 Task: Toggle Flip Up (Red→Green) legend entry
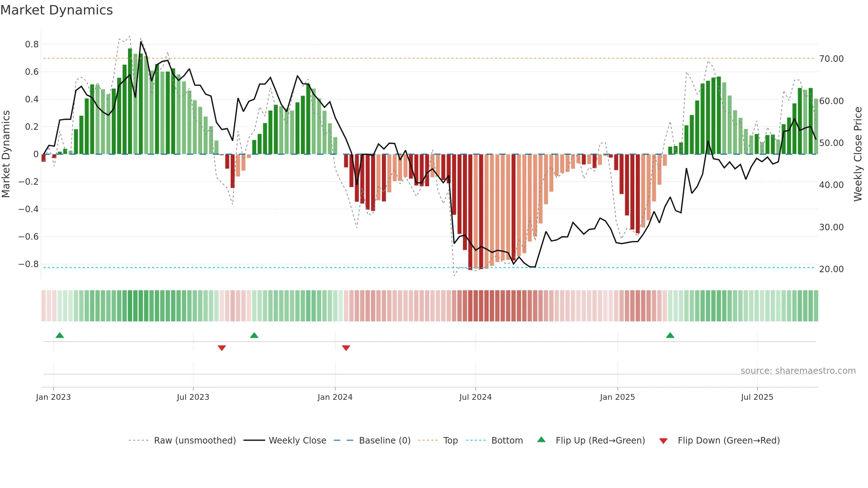coord(591,440)
